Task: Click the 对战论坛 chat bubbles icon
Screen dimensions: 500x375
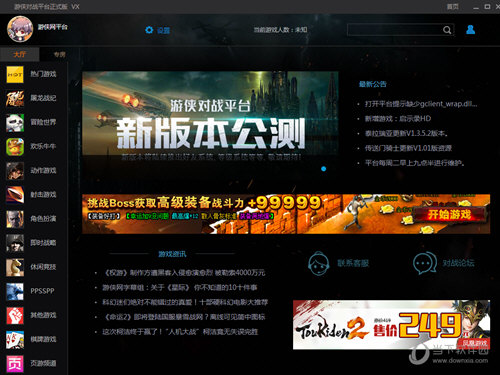Action: [x=425, y=263]
